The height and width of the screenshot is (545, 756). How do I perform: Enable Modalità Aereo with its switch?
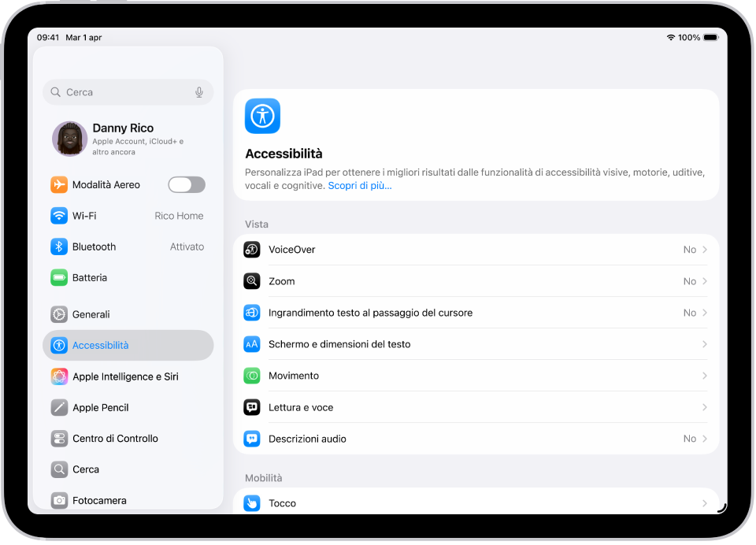point(187,184)
